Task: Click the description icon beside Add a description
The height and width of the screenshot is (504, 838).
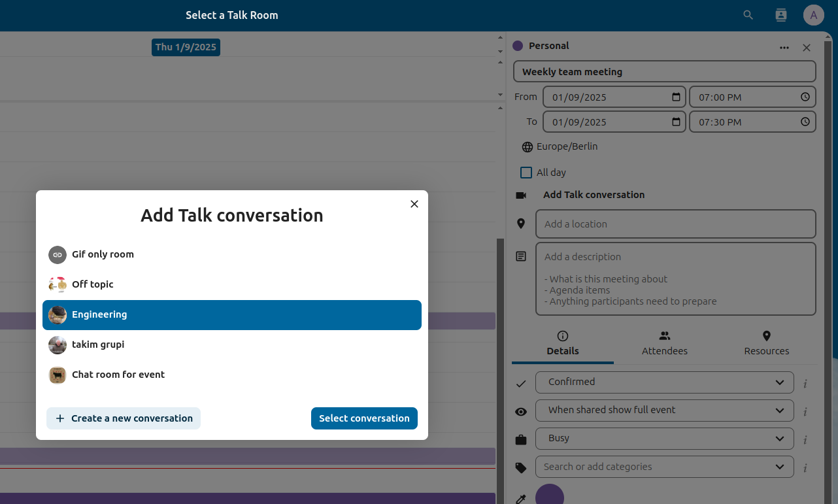Action: click(521, 256)
